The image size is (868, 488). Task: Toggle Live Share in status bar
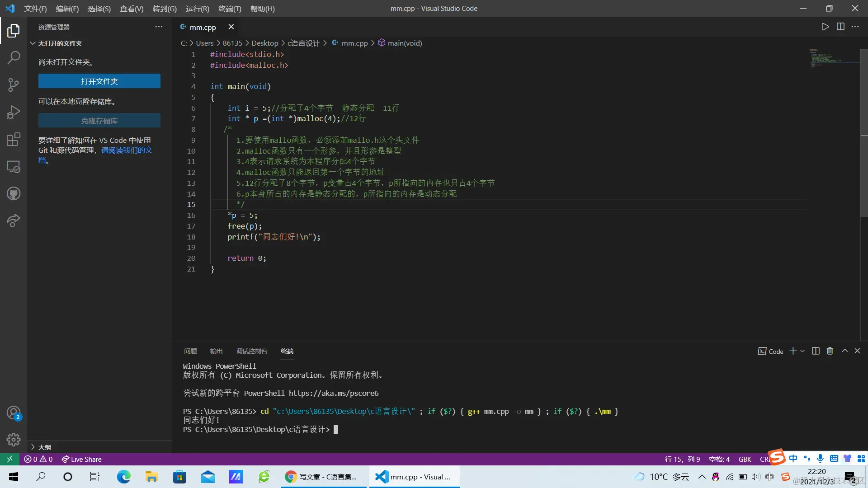82,459
